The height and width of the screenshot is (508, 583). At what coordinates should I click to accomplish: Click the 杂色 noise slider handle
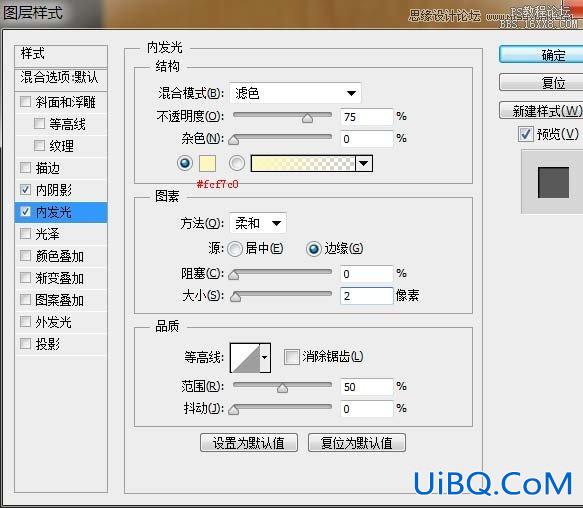[233, 140]
